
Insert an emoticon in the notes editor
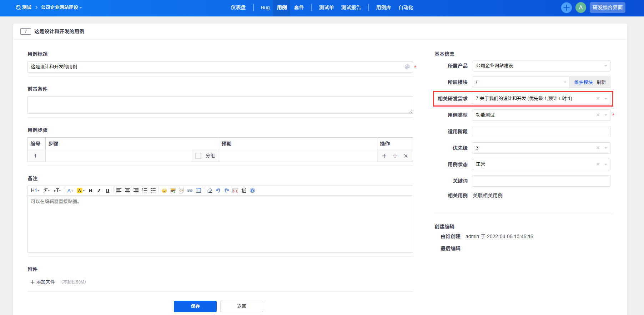(x=164, y=191)
